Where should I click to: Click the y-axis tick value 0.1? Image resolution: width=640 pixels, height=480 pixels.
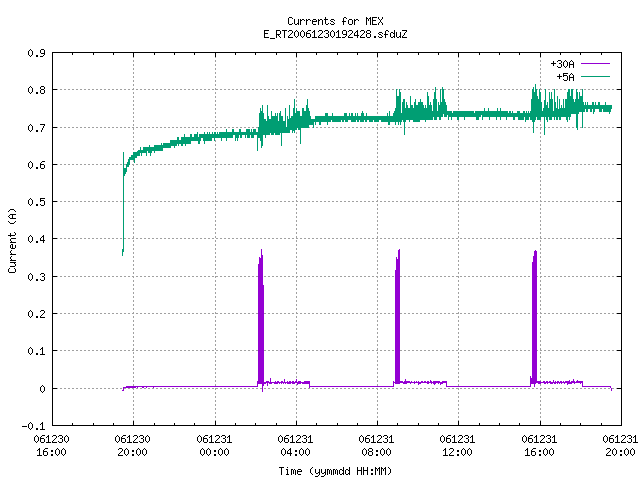tap(36, 351)
